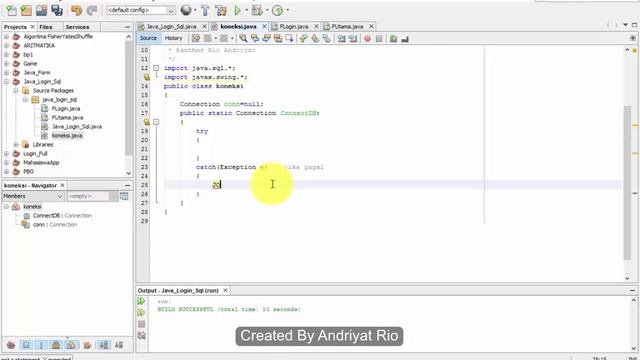Click the editor vertical scrollbar

(x=627, y=182)
